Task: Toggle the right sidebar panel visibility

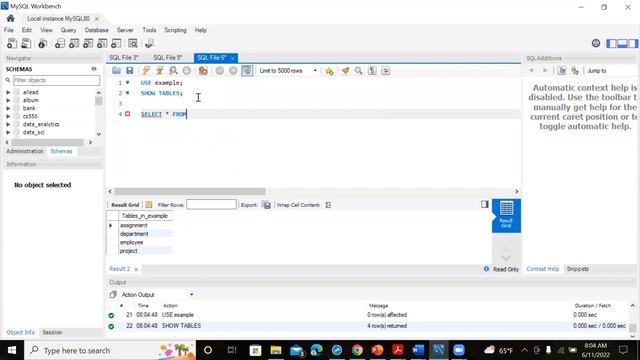Action: pos(633,43)
